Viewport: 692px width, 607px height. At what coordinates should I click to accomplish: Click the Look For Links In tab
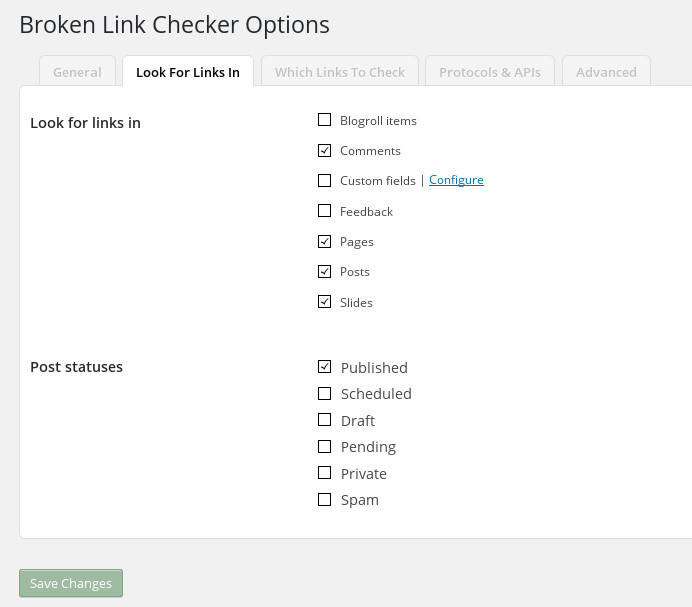coord(188,72)
